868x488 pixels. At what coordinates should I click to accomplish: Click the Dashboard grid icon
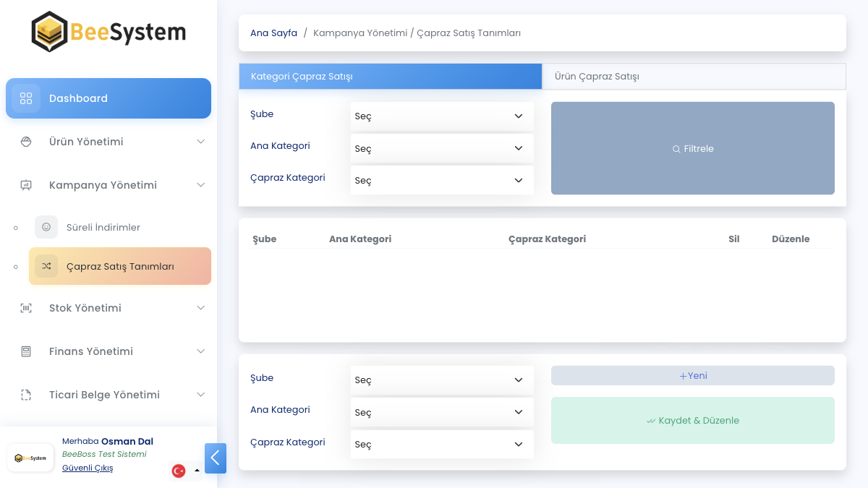tap(26, 98)
